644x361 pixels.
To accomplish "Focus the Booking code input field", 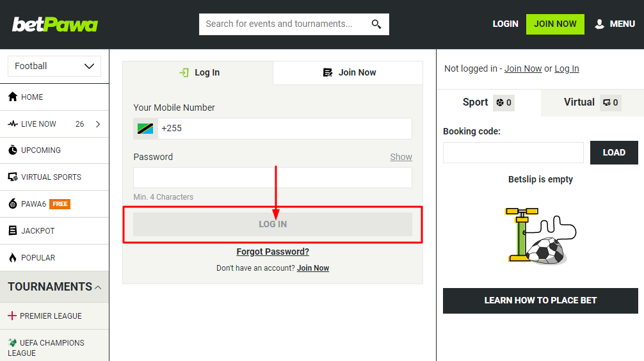I will pyautogui.click(x=513, y=153).
